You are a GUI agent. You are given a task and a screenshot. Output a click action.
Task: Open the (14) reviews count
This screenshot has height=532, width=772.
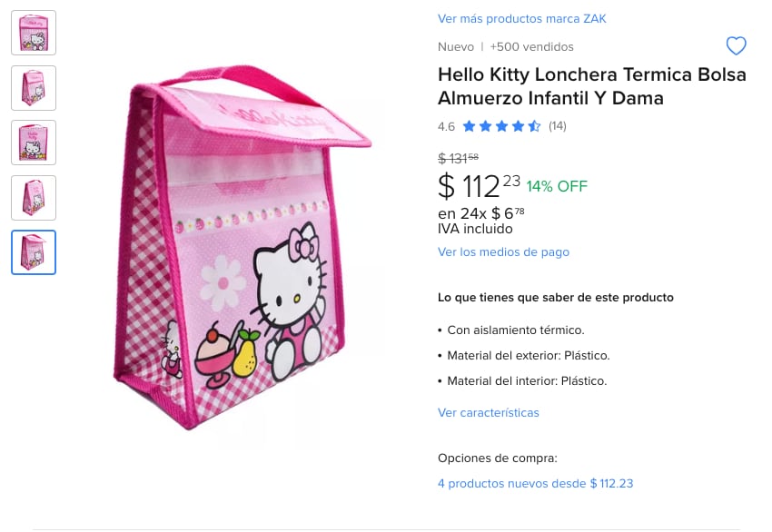coord(557,126)
